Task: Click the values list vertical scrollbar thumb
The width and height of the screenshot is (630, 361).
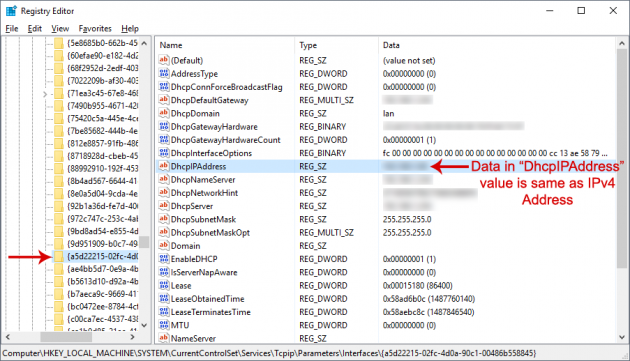Action: (622, 159)
